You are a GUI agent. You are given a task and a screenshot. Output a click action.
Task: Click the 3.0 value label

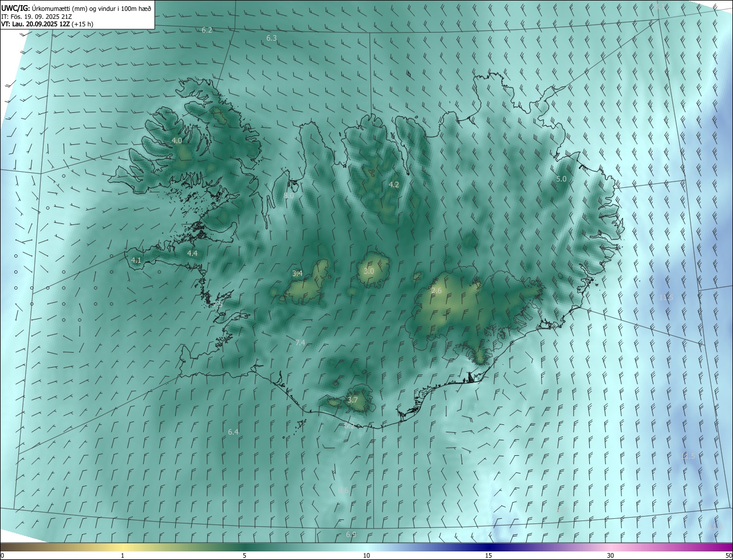click(x=369, y=271)
